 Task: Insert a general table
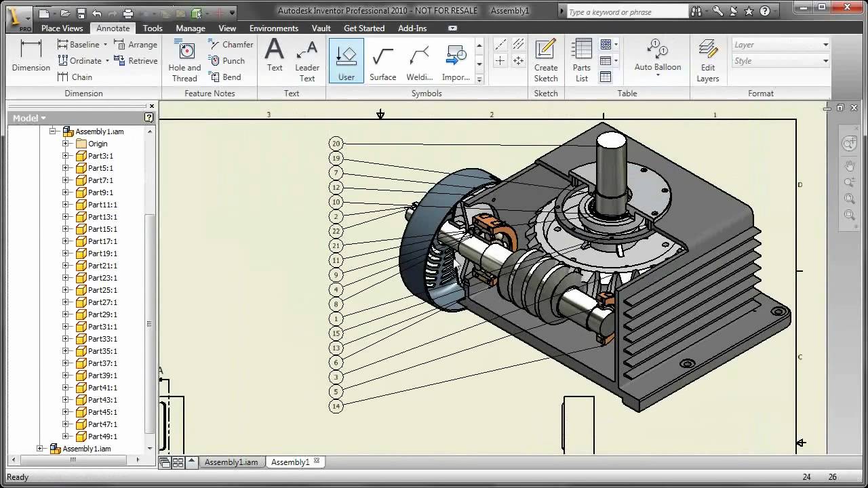coord(606,77)
